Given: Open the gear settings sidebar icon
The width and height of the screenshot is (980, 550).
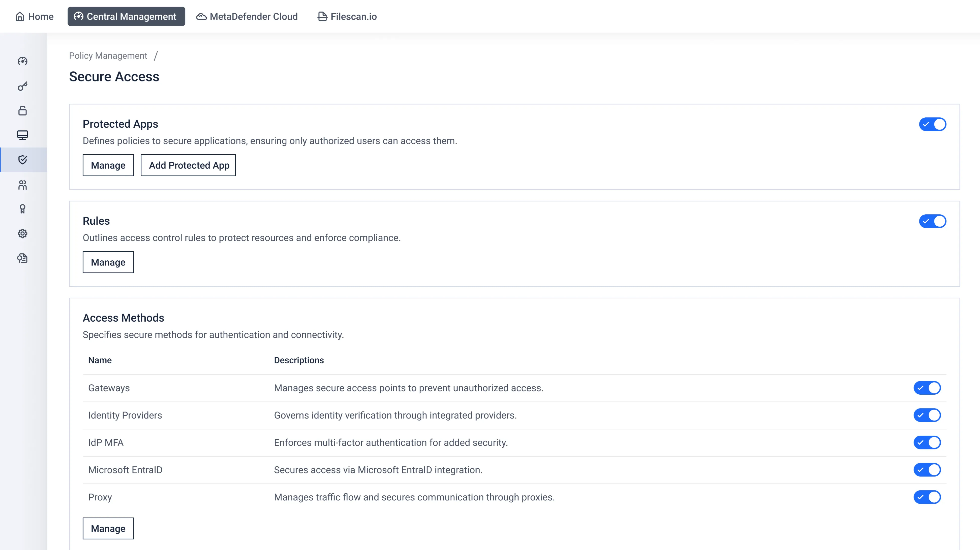Looking at the screenshot, I should tap(22, 233).
